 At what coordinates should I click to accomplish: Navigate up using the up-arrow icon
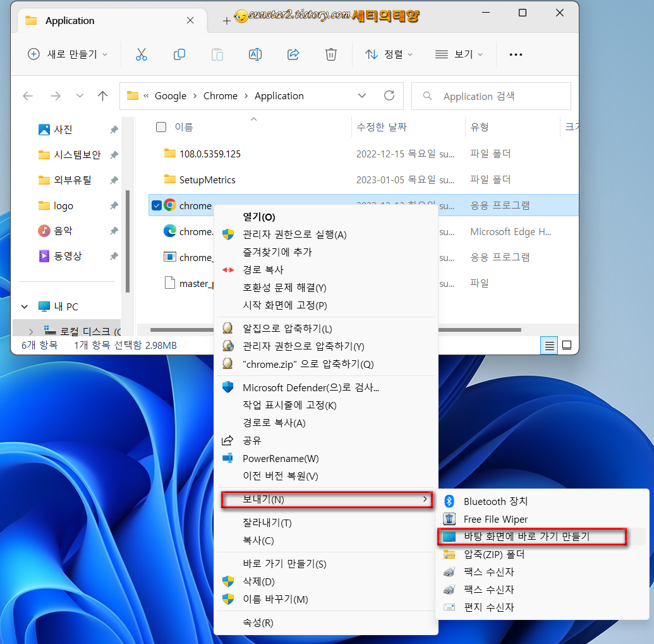[103, 95]
